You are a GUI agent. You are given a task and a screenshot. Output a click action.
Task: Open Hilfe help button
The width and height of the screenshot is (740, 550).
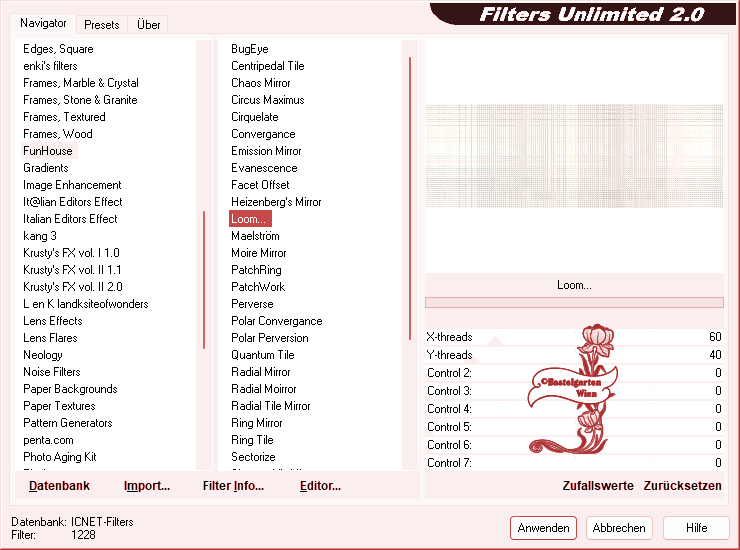(696, 528)
